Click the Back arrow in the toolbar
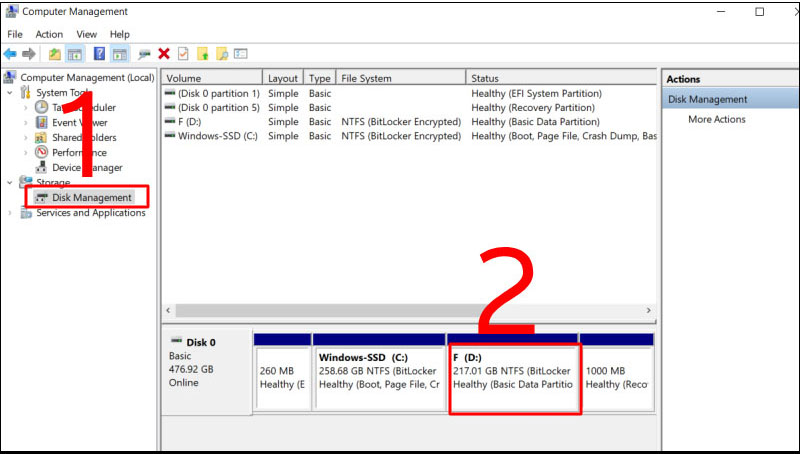The image size is (800, 454). 11,54
